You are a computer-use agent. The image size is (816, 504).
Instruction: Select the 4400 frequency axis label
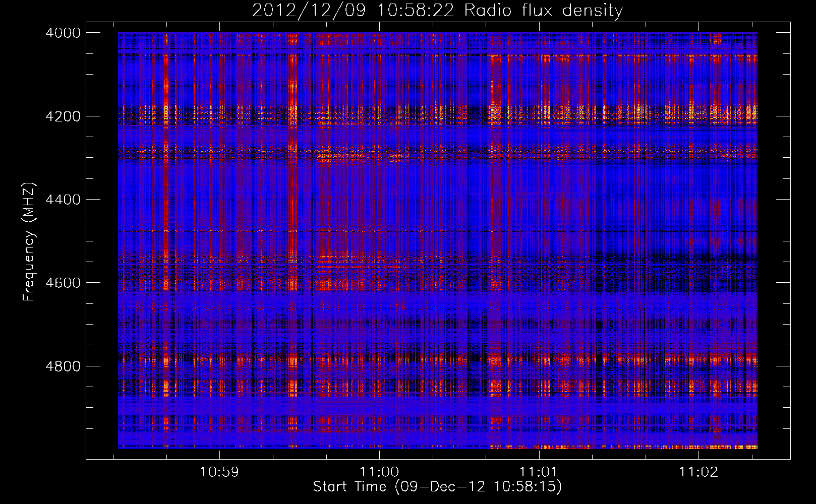(x=63, y=200)
